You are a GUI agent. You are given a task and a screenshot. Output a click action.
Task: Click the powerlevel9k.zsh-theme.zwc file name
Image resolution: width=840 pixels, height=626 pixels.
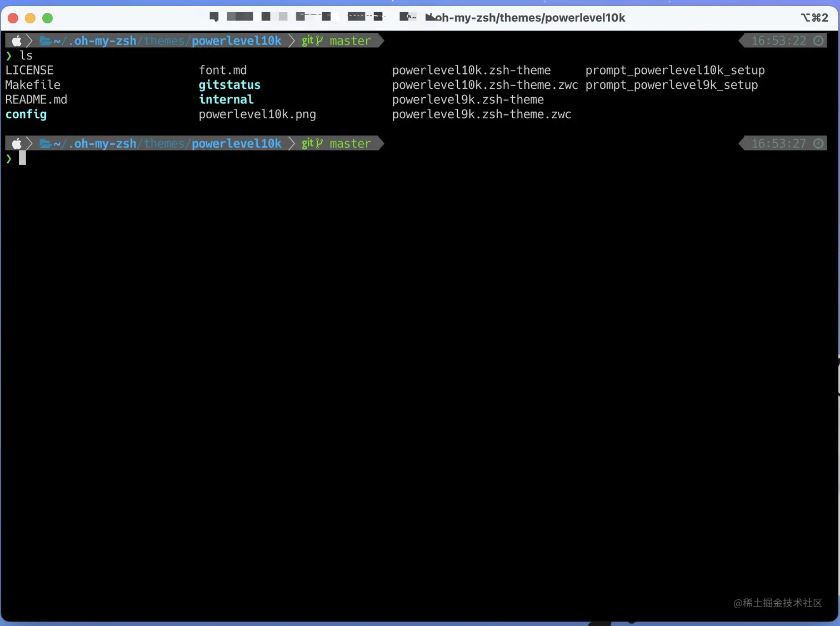(x=482, y=114)
